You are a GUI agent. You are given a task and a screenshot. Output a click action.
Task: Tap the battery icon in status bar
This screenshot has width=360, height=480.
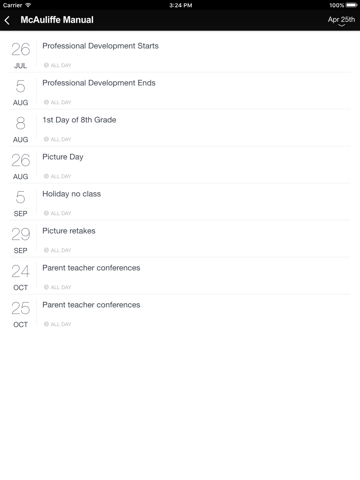352,5
